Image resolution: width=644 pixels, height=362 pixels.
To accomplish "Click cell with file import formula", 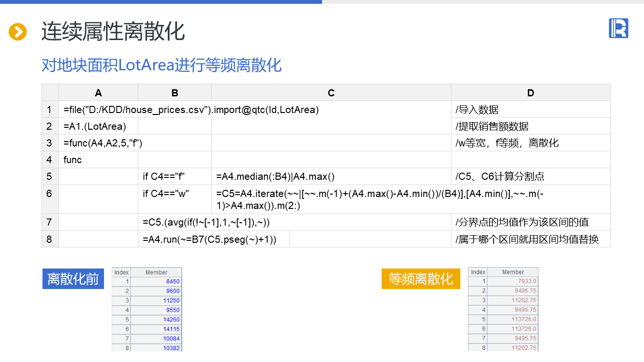I will (191, 110).
